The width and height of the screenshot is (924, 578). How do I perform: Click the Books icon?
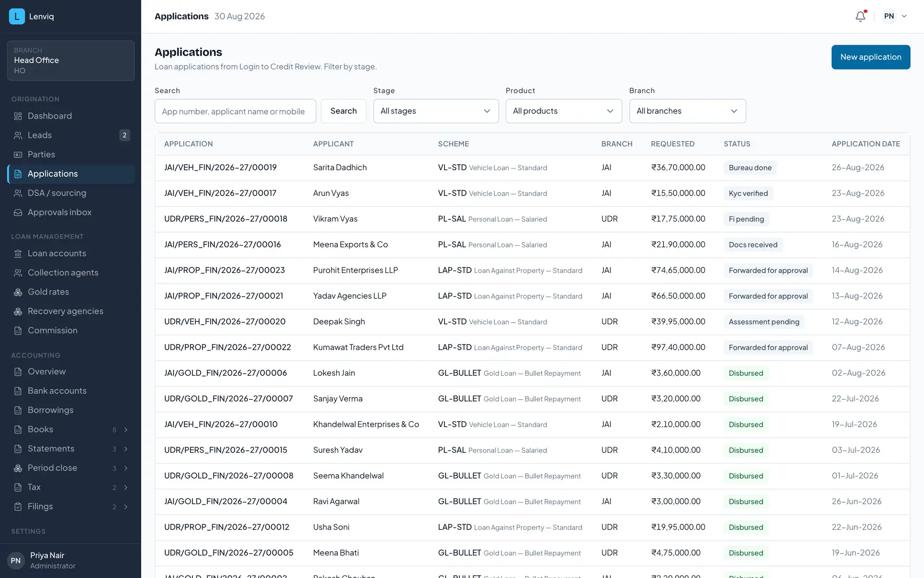point(18,430)
